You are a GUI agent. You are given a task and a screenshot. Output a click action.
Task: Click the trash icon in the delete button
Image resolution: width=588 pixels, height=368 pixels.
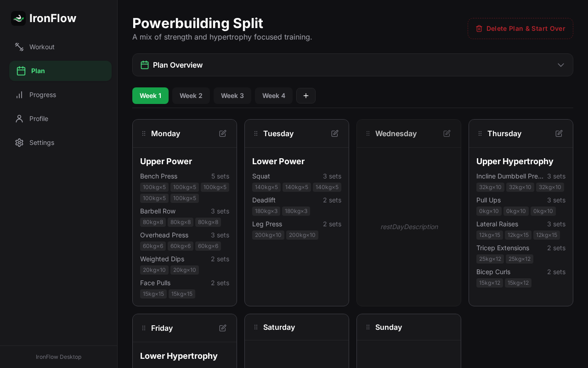pyautogui.click(x=479, y=28)
